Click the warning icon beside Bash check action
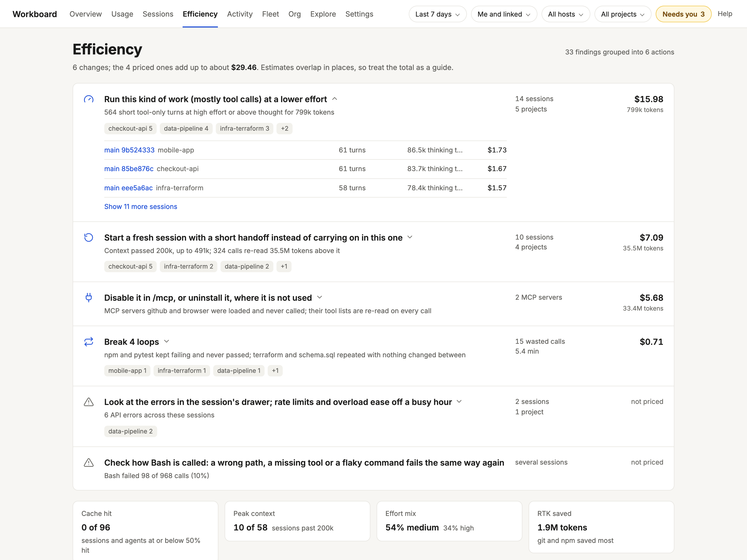The image size is (747, 560). (88, 463)
